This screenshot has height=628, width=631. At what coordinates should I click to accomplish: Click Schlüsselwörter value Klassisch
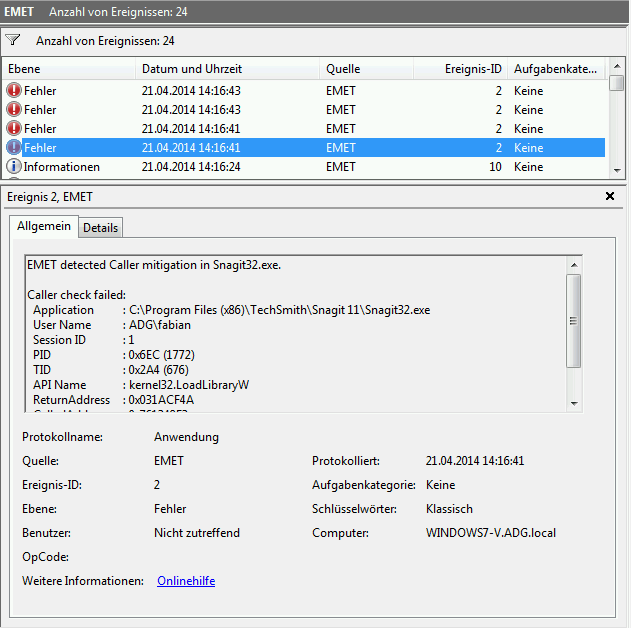point(449,509)
